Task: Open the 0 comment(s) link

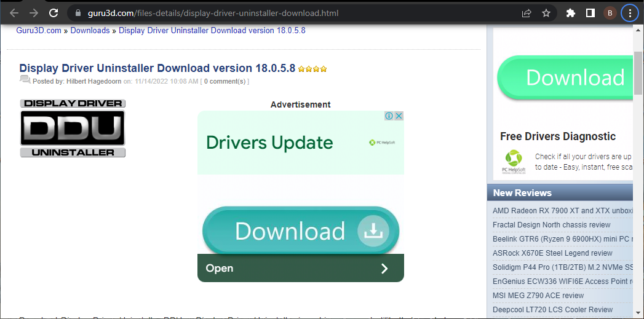Action: pos(225,81)
